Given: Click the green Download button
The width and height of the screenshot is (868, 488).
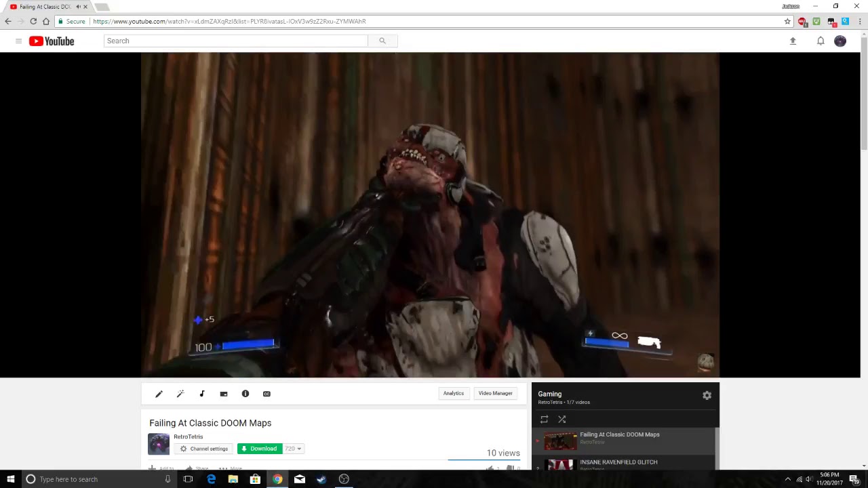Looking at the screenshot, I should [x=259, y=449].
